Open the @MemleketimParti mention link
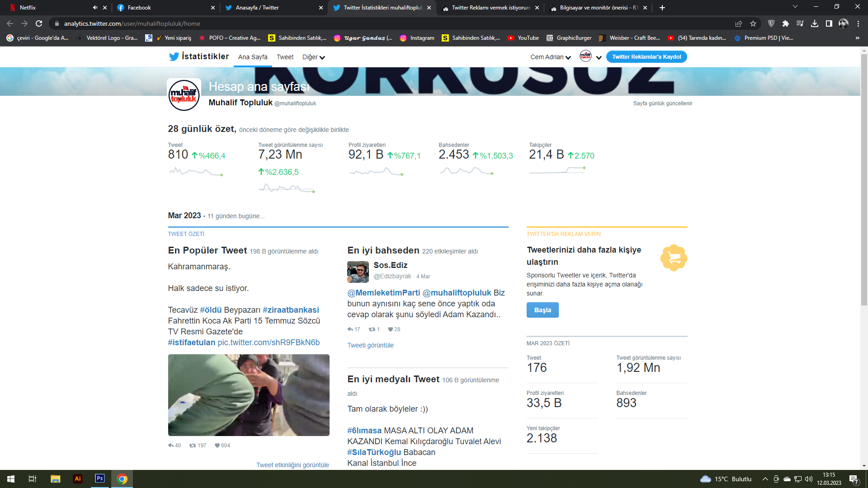Viewport: 868px width, 488px height. tap(383, 293)
